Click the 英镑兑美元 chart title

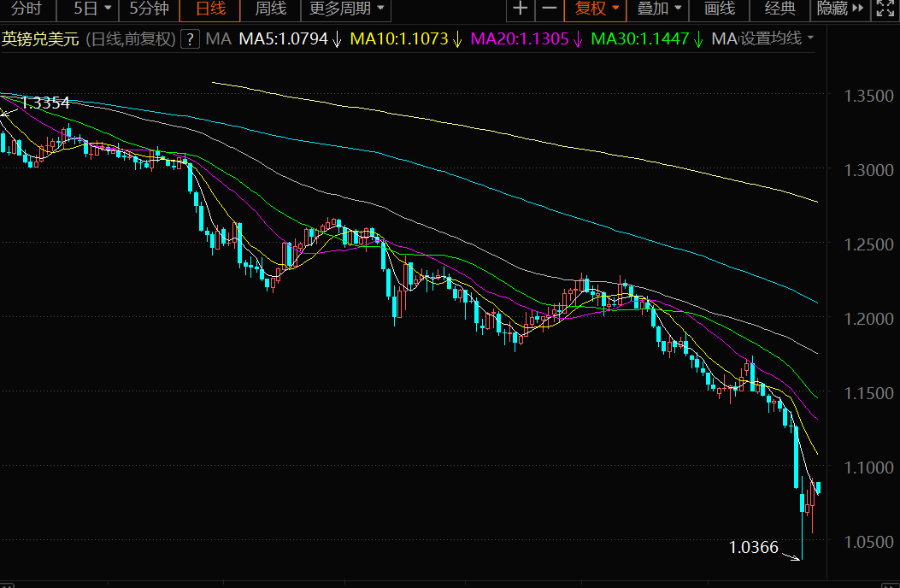pyautogui.click(x=40, y=39)
